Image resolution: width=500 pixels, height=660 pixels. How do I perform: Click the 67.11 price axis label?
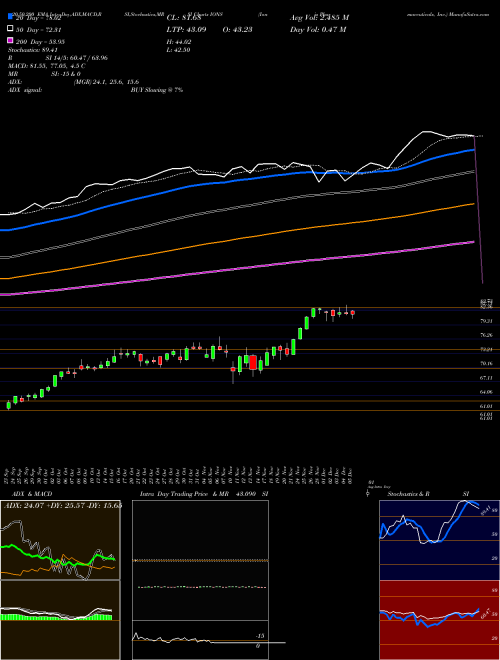pyautogui.click(x=486, y=378)
